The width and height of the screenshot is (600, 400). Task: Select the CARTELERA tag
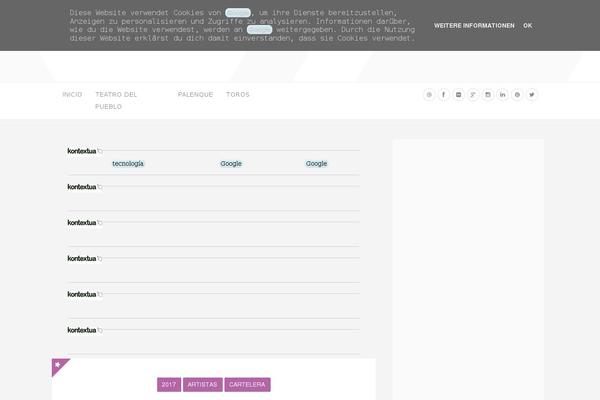pos(247,385)
